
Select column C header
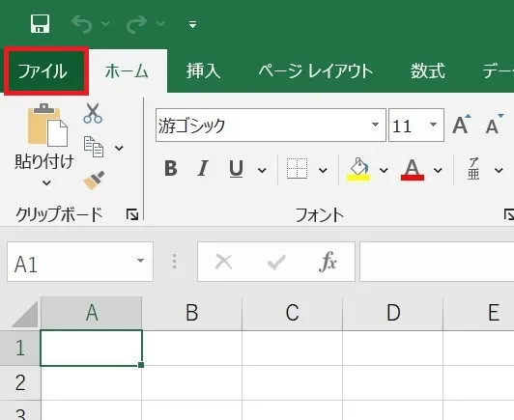click(x=293, y=313)
